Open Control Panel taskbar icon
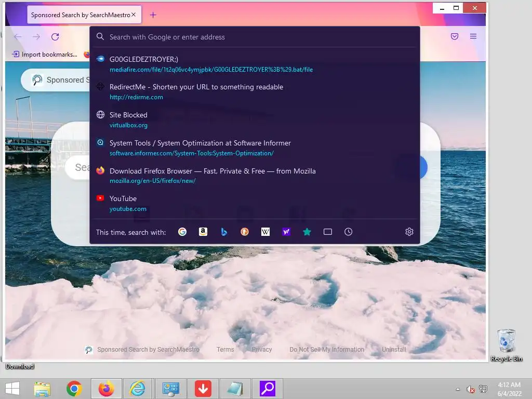 (x=170, y=389)
